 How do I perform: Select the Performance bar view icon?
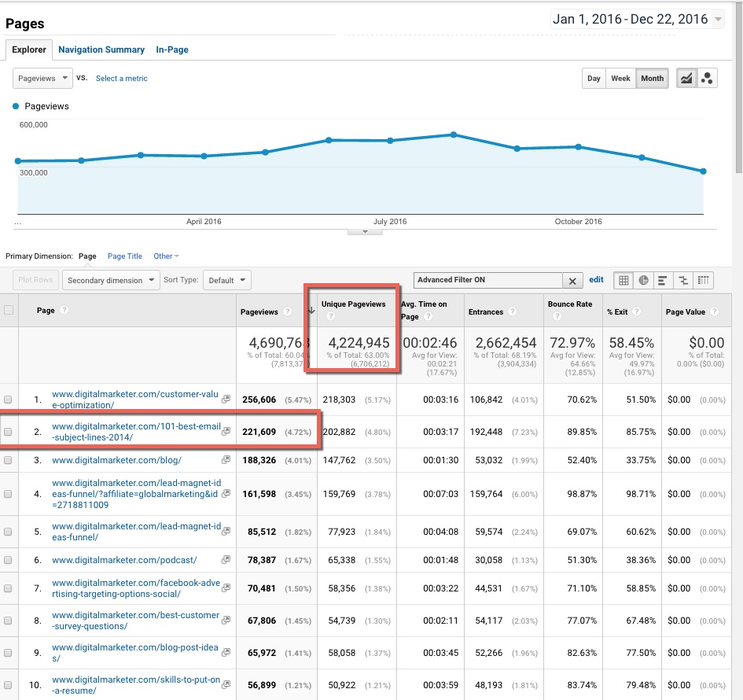tap(663, 280)
